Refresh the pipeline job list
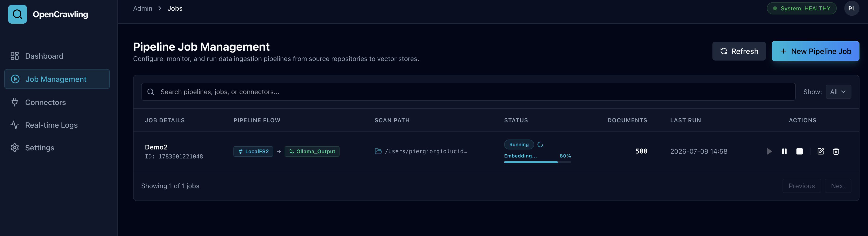Image resolution: width=868 pixels, height=236 pixels. point(739,51)
